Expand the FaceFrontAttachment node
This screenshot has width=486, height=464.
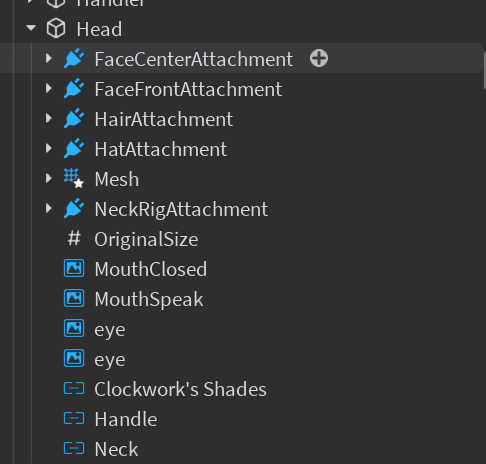(49, 88)
